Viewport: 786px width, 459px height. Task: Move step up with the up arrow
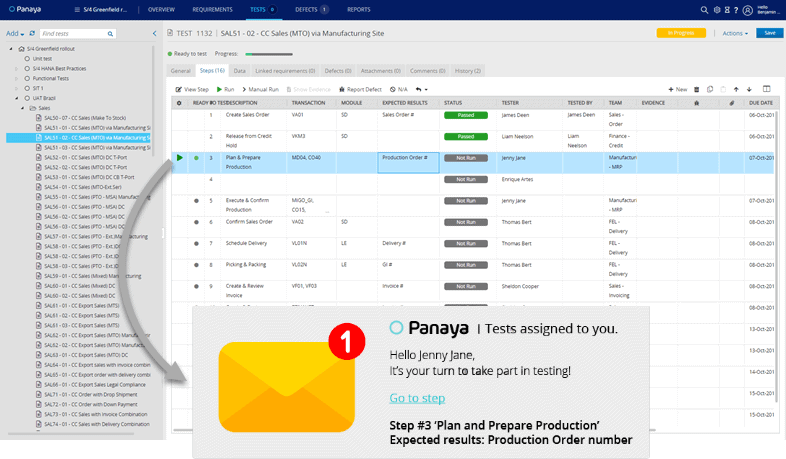tap(736, 89)
